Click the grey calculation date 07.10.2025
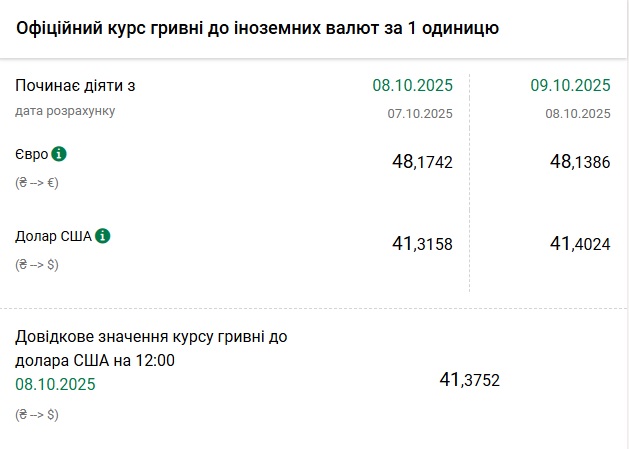This screenshot has height=449, width=629. coord(420,113)
